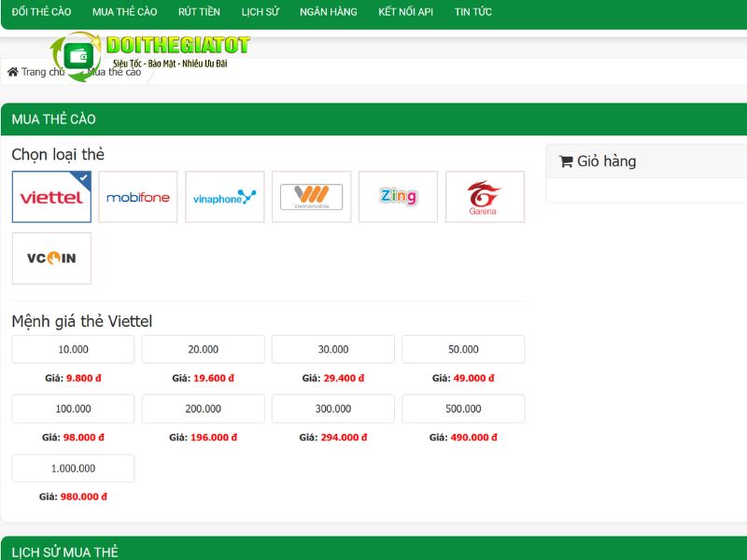Choose the 20.000 denomination
Screen dimensions: 747x560
[204, 349]
